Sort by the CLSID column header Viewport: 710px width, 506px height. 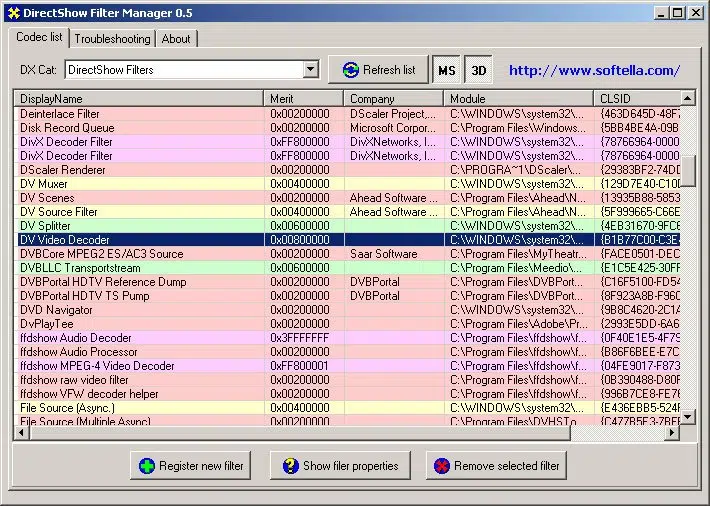(637, 98)
